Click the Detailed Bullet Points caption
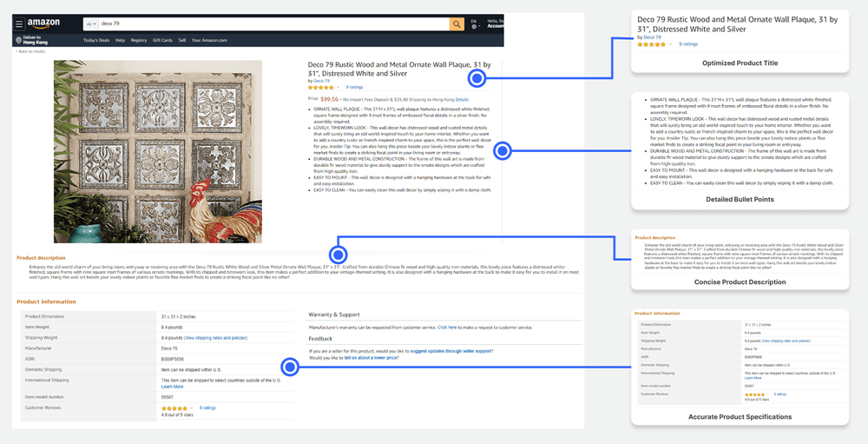This screenshot has height=444, width=868. [x=740, y=199]
